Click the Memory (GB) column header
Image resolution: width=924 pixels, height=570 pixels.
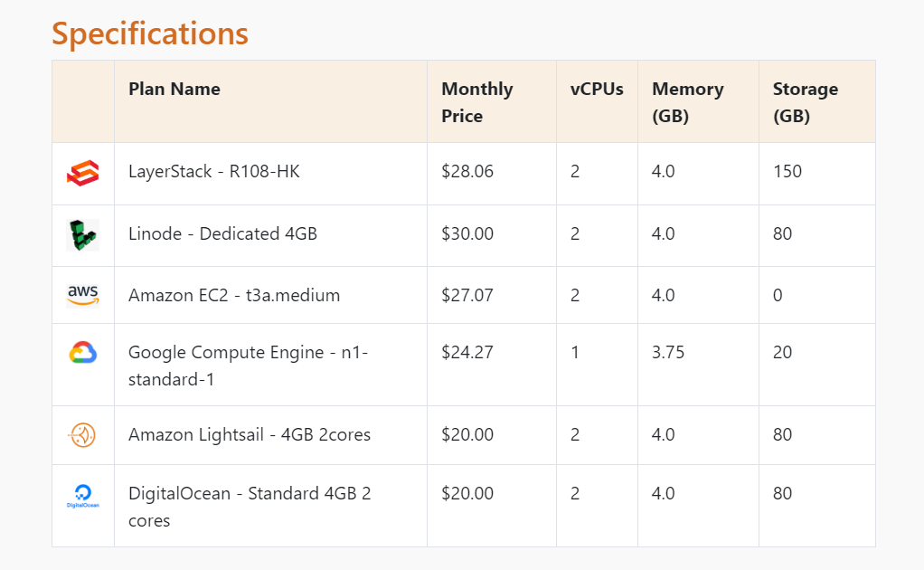[688, 102]
